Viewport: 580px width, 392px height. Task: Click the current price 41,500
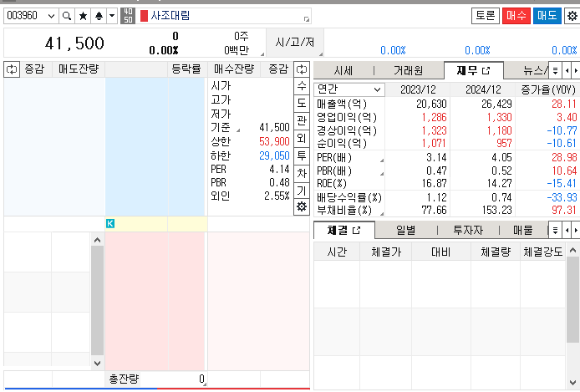[74, 43]
